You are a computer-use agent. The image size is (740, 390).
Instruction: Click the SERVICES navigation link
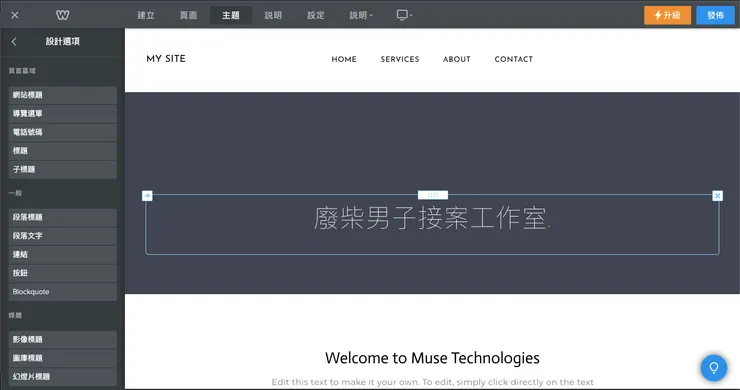coord(400,59)
